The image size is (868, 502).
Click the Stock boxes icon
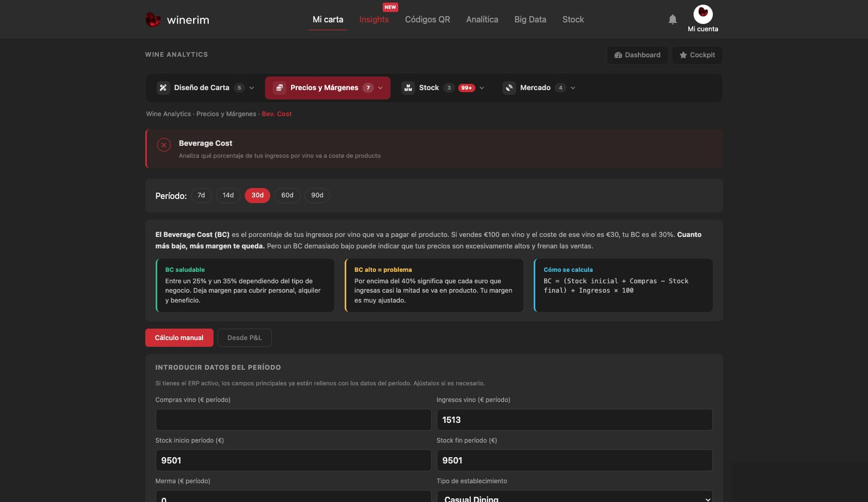point(408,88)
